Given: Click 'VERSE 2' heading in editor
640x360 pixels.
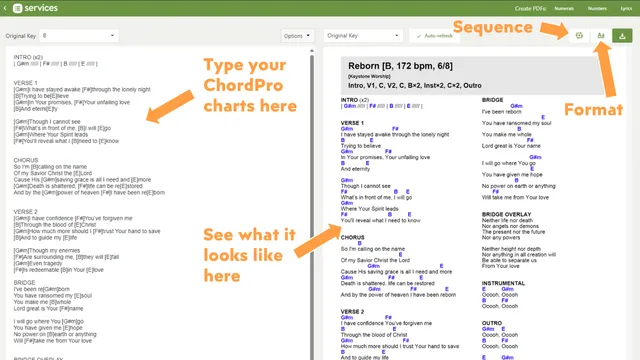Looking at the screenshot, I should (x=25, y=212).
